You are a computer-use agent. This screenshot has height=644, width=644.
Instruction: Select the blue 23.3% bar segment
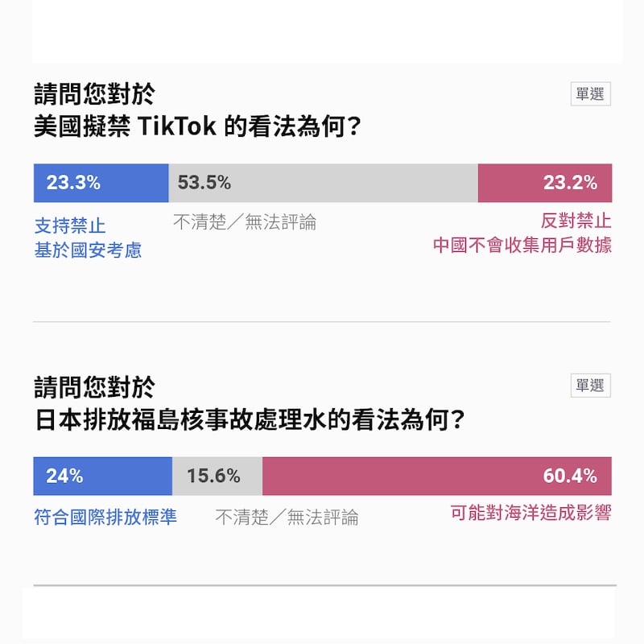click(101, 183)
